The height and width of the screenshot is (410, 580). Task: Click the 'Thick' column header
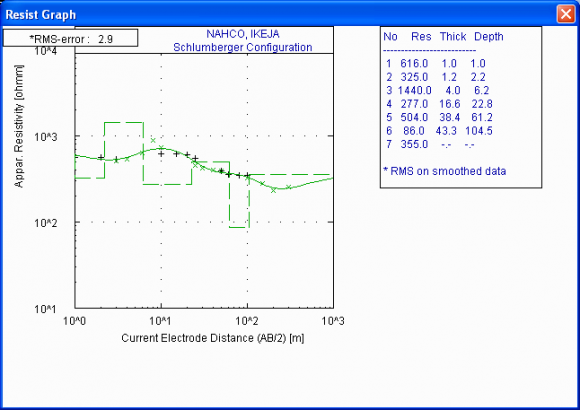click(x=453, y=37)
